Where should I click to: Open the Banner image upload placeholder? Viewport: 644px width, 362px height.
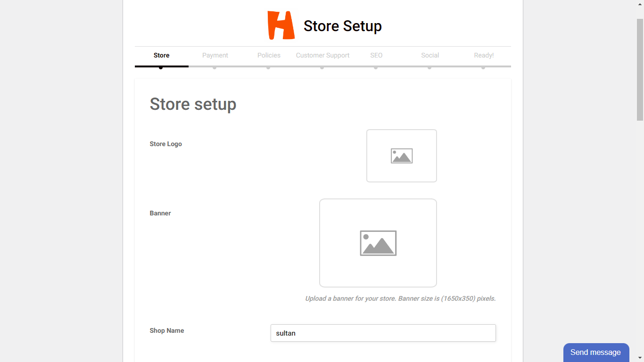pos(378,243)
